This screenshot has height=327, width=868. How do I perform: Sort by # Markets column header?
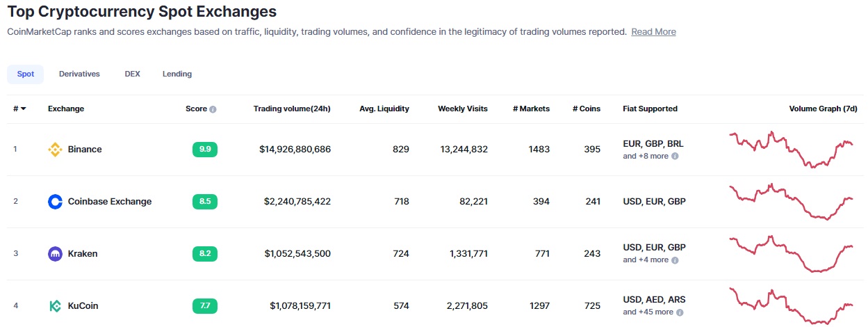click(531, 109)
